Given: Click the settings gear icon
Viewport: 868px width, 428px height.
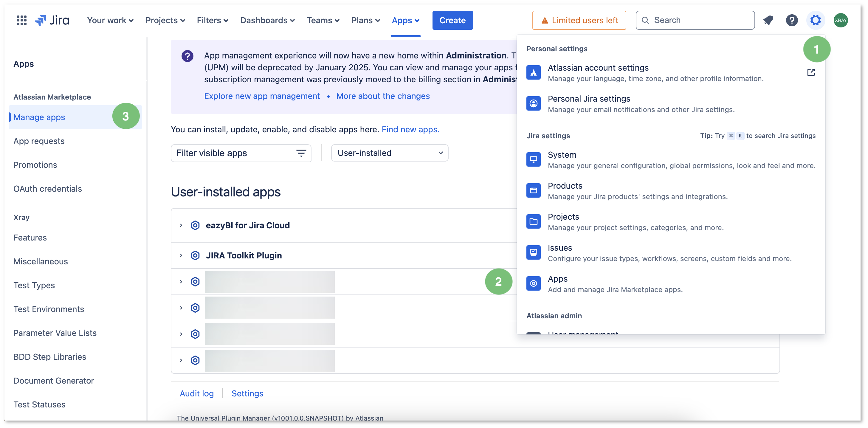Looking at the screenshot, I should coord(816,20).
